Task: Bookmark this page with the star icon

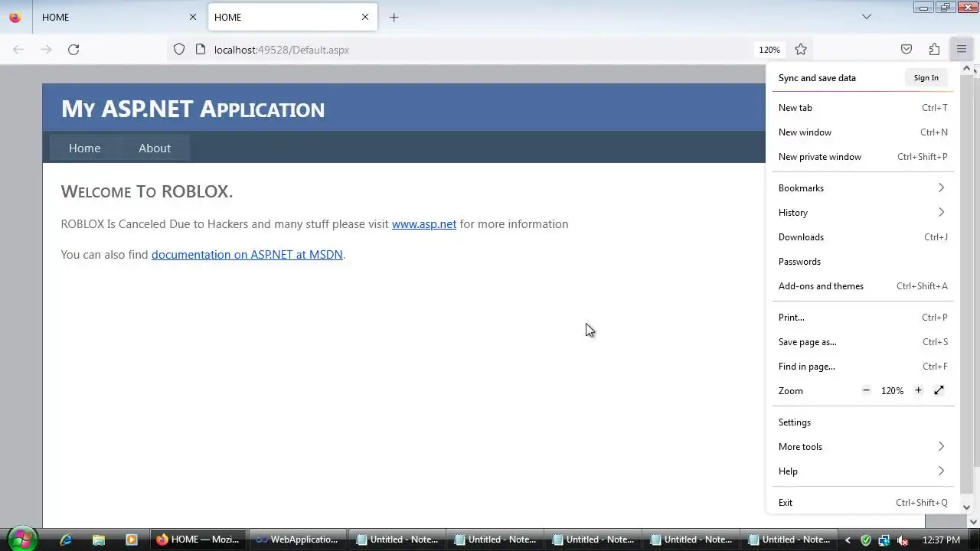Action: (801, 50)
